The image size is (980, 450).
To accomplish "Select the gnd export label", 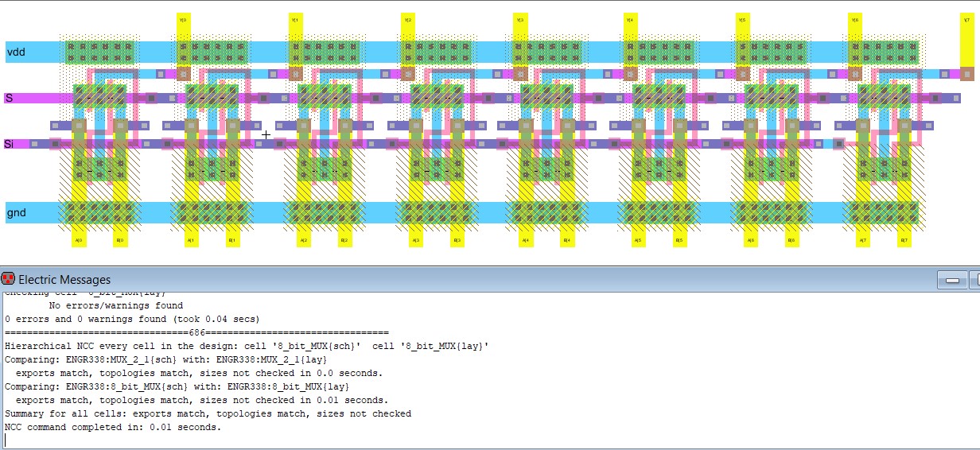I will tap(17, 212).
